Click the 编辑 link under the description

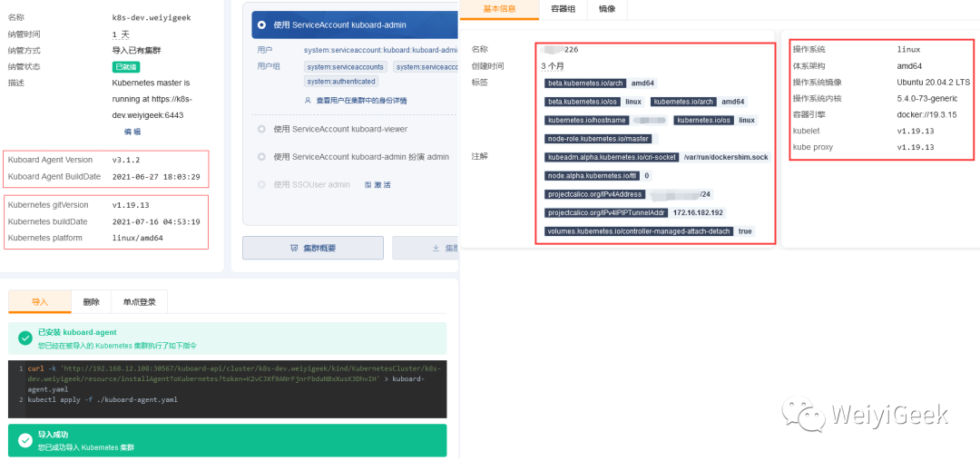tap(132, 132)
